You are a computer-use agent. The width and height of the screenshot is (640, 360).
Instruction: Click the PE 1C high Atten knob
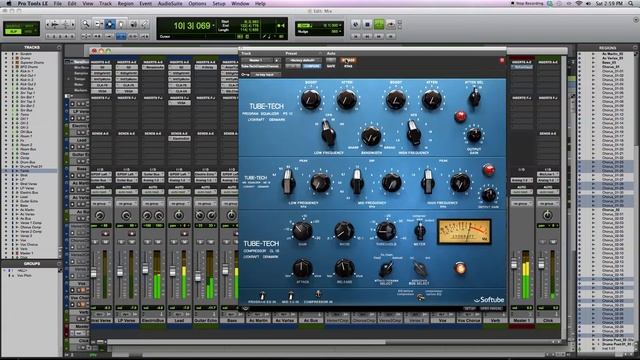pos(431,100)
